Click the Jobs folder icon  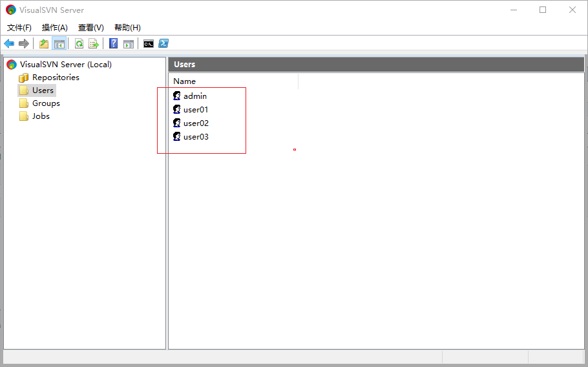24,116
